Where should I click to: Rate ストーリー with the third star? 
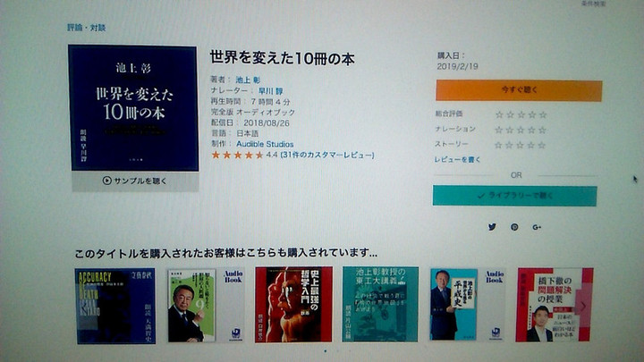[x=521, y=145]
